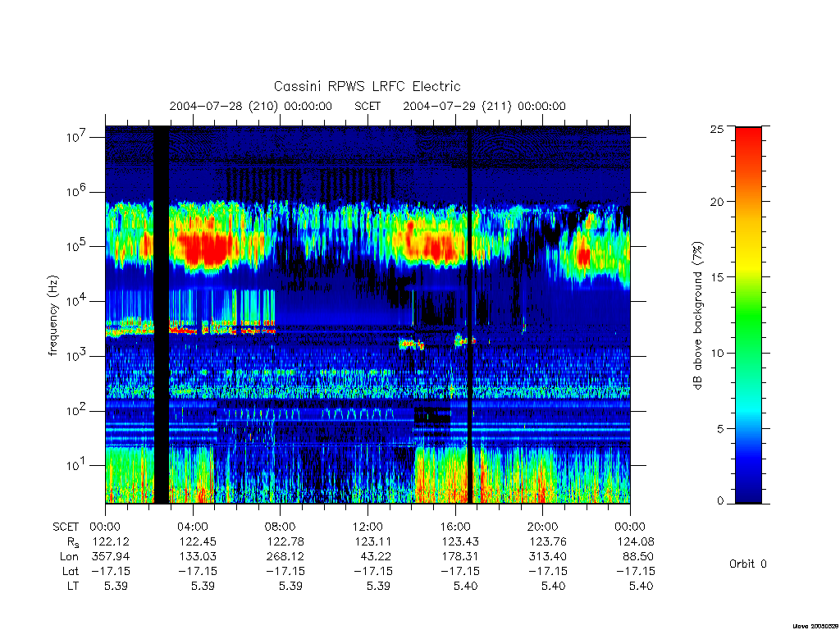Click the 10^1 frequency tick label
The width and height of the screenshot is (840, 630).
point(77,465)
